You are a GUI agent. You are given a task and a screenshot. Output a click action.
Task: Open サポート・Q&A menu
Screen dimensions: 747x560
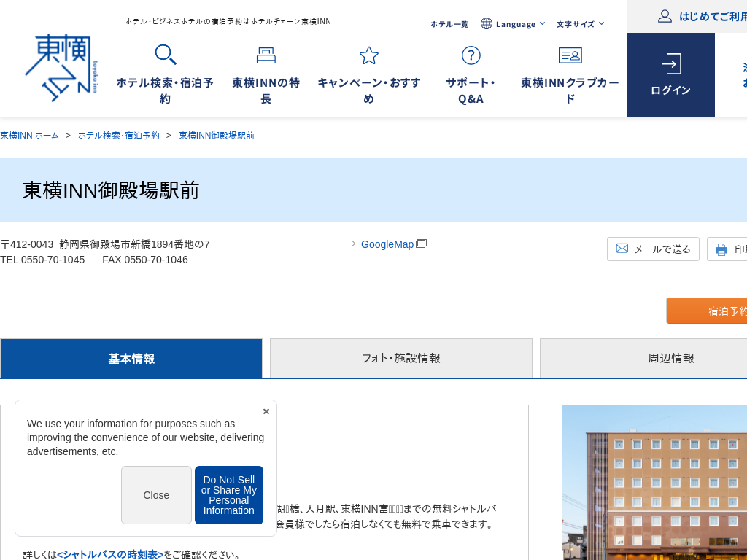pos(471,90)
